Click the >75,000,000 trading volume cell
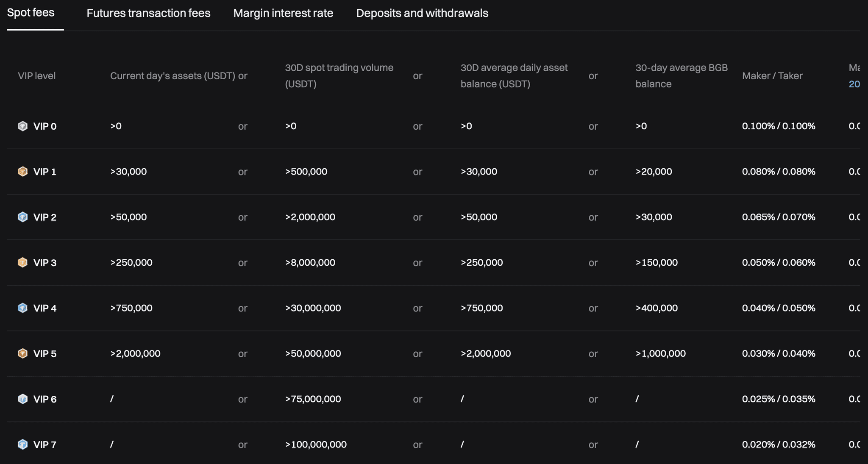Screen dimensions: 868x464 pos(313,399)
